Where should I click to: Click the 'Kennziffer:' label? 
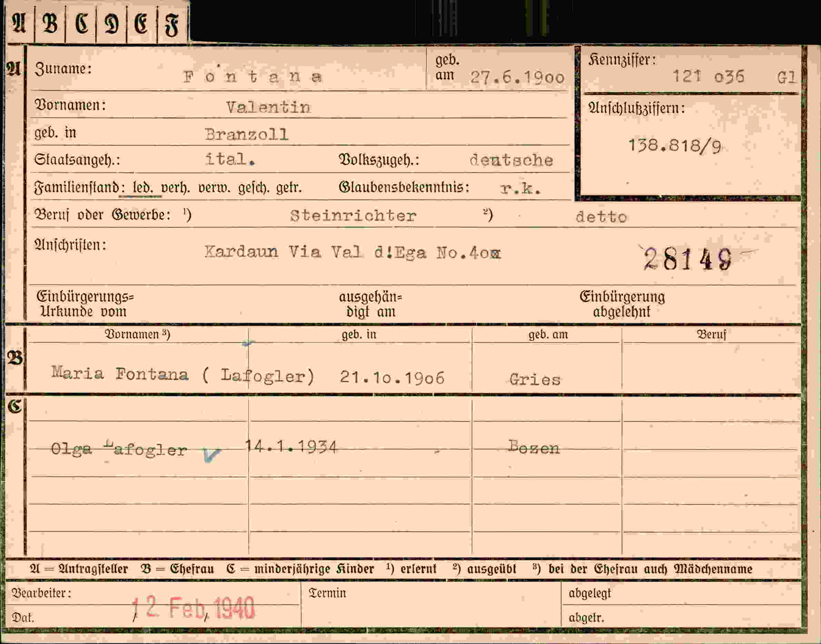(x=622, y=60)
